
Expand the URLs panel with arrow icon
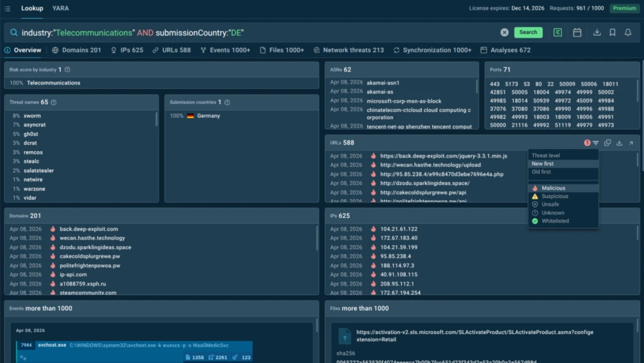[631, 143]
